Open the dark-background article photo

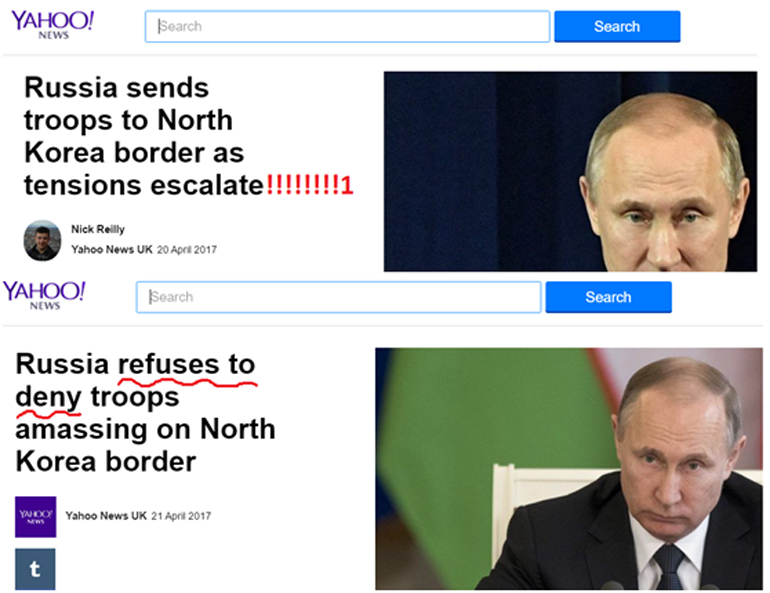[570, 171]
